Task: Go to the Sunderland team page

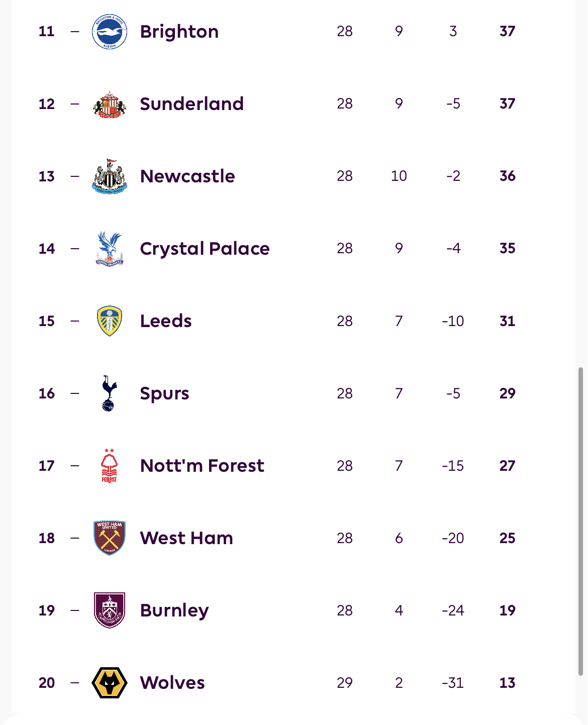Action: coord(191,104)
